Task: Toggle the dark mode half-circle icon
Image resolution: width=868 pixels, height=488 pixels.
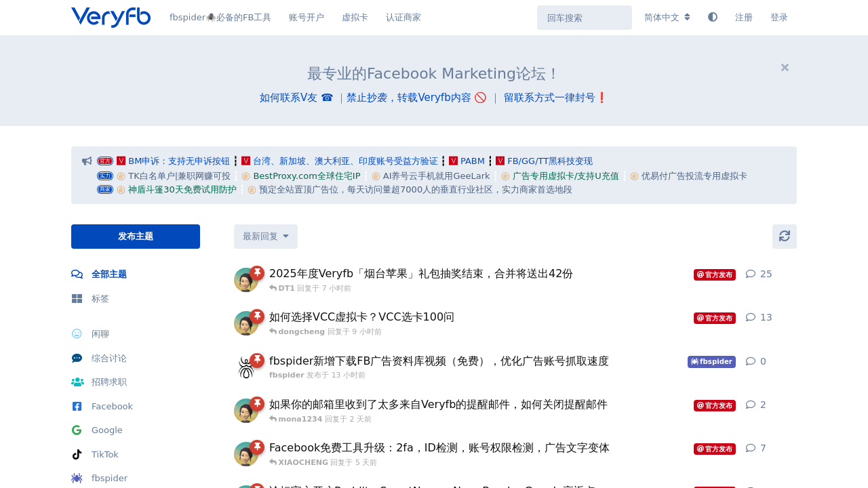Action: click(x=713, y=17)
